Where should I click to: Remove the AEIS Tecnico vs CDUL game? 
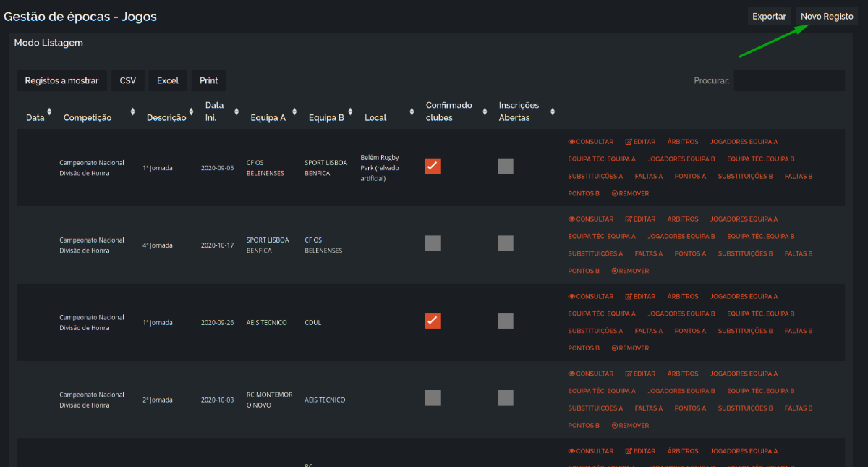(630, 348)
